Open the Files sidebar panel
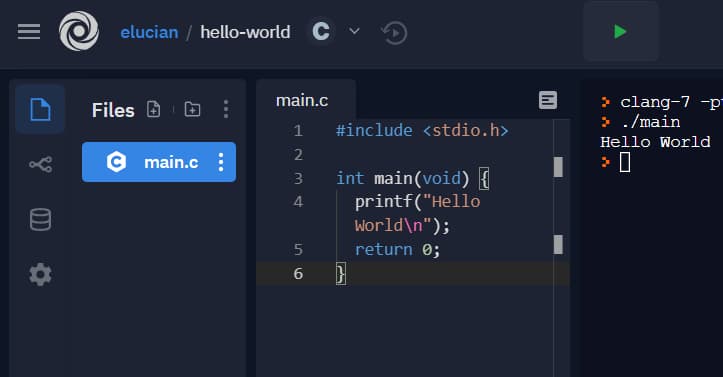Image resolution: width=723 pixels, height=377 pixels. point(40,109)
